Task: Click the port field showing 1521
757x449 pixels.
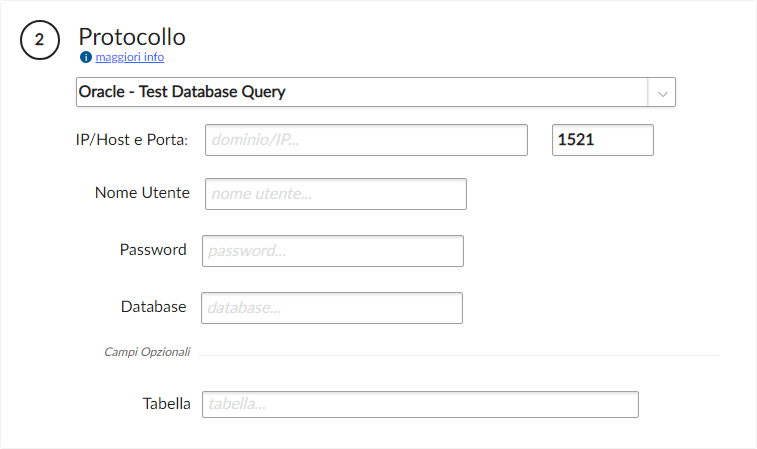Action: [602, 140]
